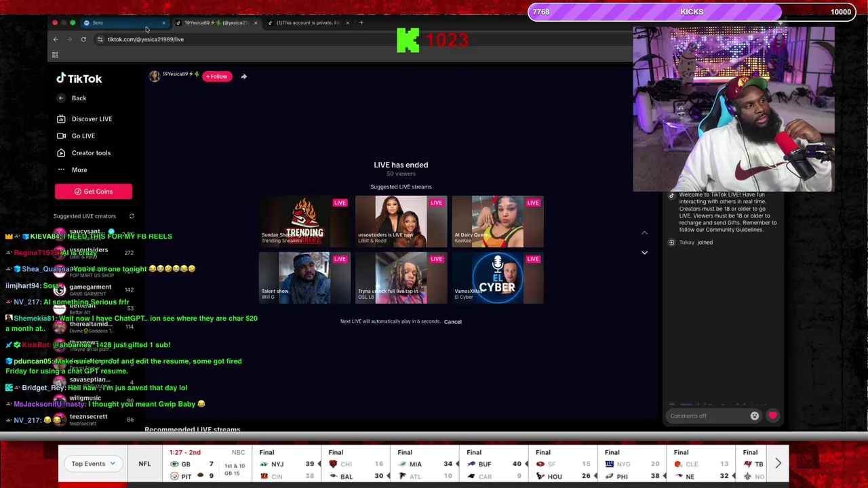Open the More menu in TikTok sidebar
The width and height of the screenshot is (868, 488).
(72, 169)
